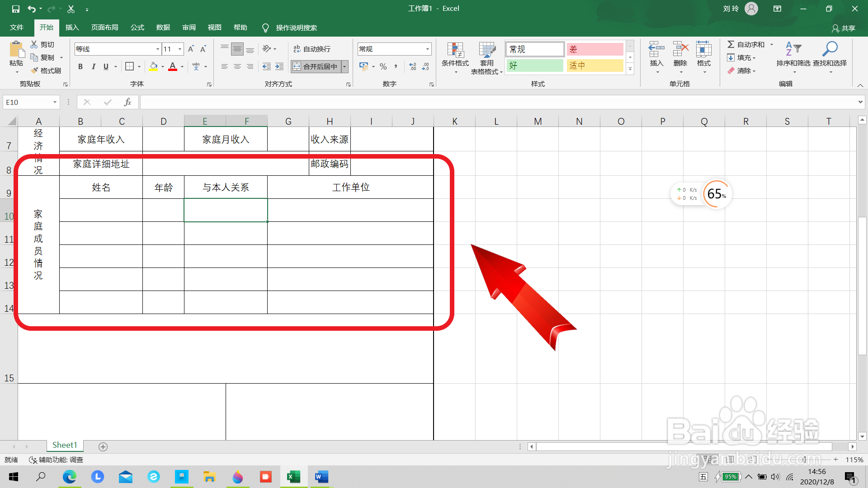Click the increase font size icon
The image size is (868, 488).
click(x=191, y=49)
